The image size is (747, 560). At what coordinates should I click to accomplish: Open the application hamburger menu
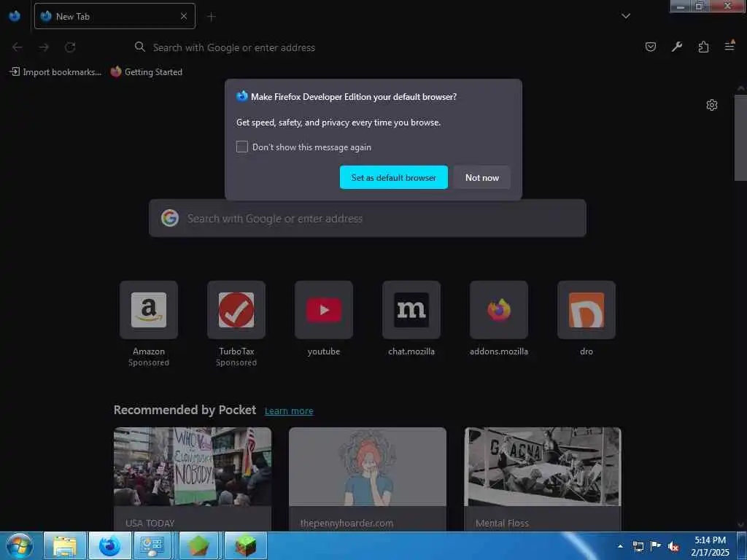tap(729, 46)
